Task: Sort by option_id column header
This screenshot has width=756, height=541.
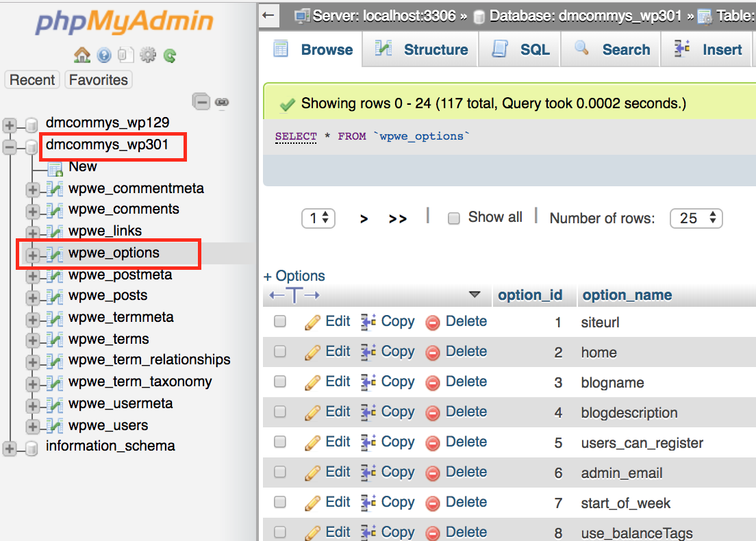Action: tap(530, 295)
